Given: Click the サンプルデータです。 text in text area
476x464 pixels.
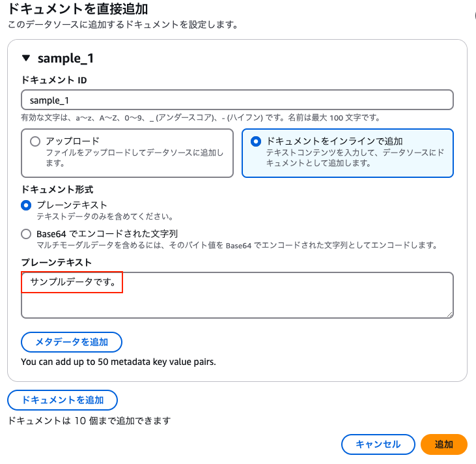Looking at the screenshot, I should (x=73, y=283).
